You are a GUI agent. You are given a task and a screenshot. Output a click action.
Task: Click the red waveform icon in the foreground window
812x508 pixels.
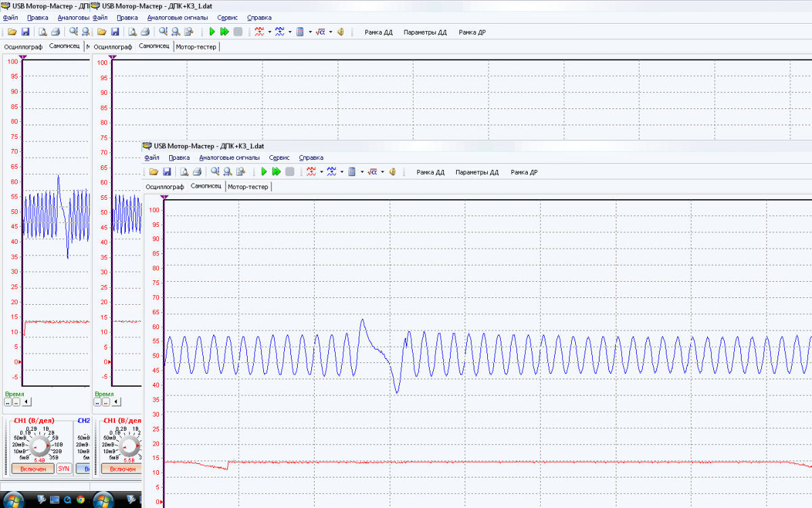(x=311, y=172)
